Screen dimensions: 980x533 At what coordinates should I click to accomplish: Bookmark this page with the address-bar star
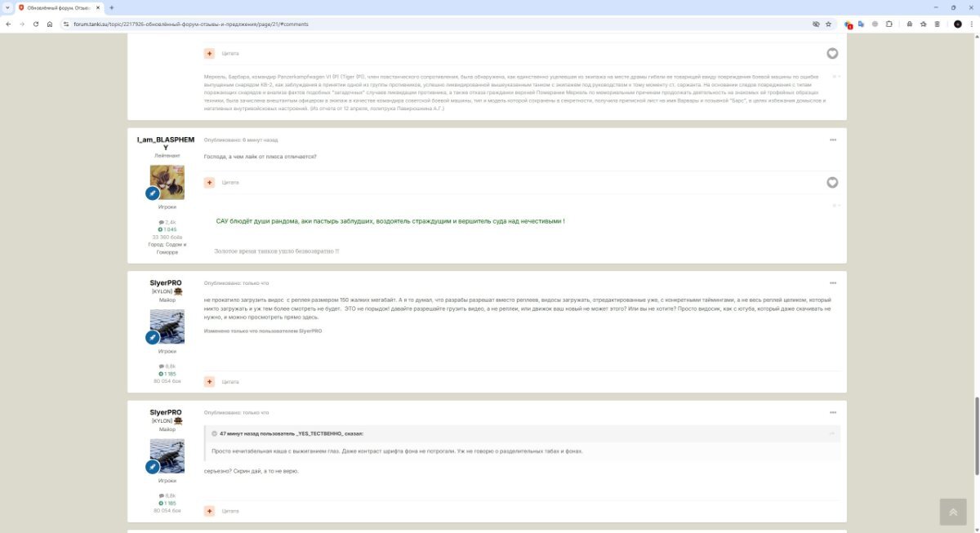coord(828,24)
